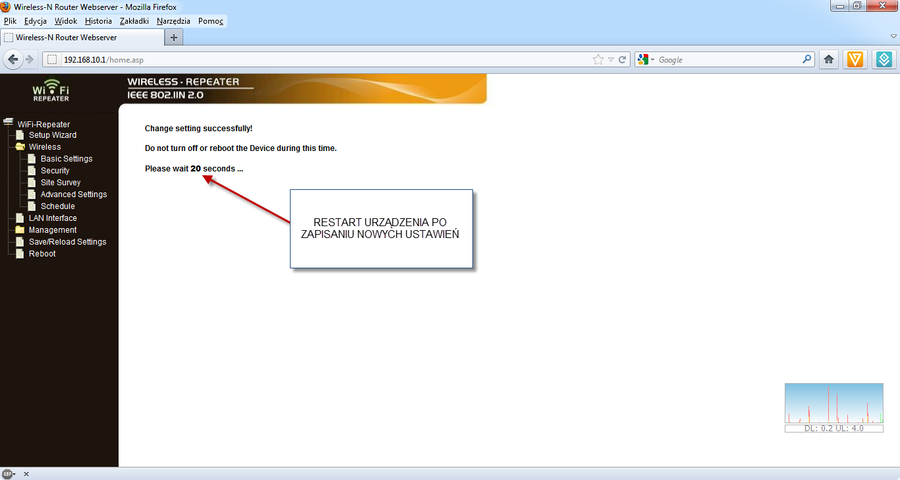Collapse the Wireless folder in sidebar
The image size is (900, 480).
coord(19,147)
